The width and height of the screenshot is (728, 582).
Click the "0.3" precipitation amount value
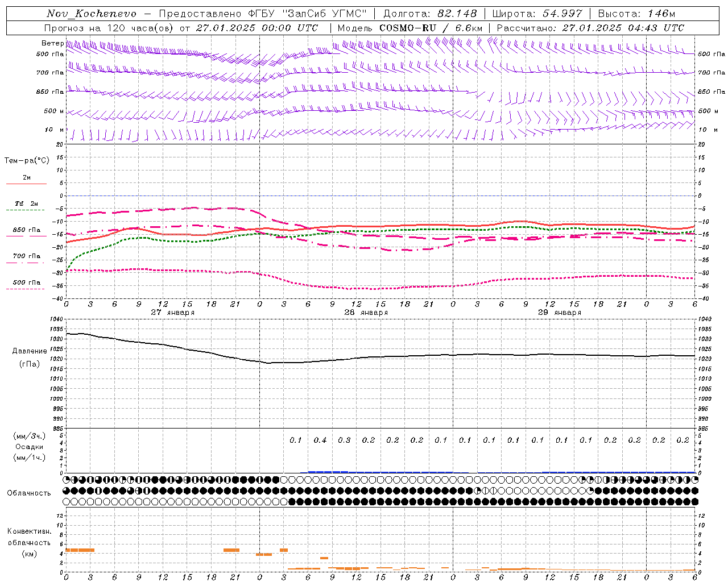click(344, 440)
